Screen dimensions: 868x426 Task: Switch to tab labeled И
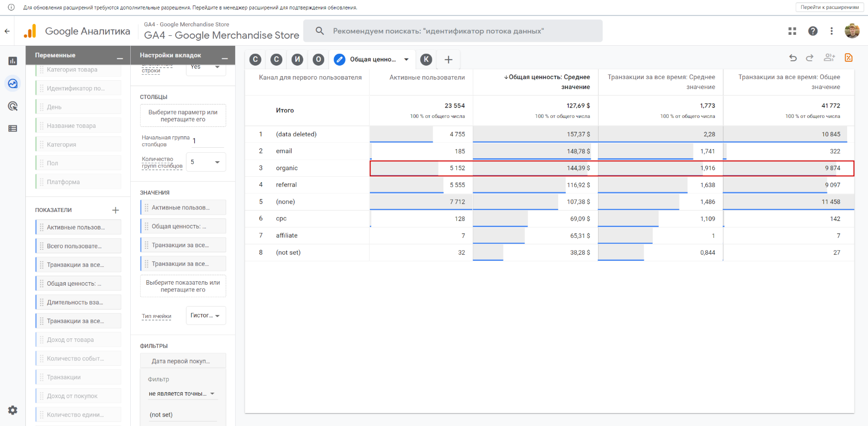tap(297, 60)
